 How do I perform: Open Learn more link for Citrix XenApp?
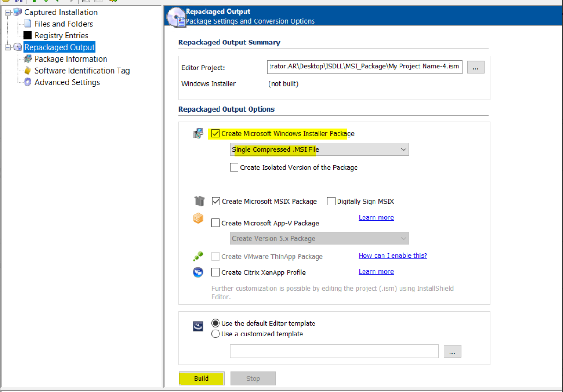[376, 271]
